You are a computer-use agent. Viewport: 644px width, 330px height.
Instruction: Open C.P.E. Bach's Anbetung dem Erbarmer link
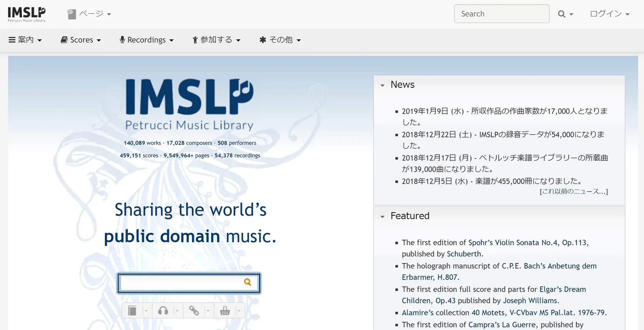tap(499, 272)
